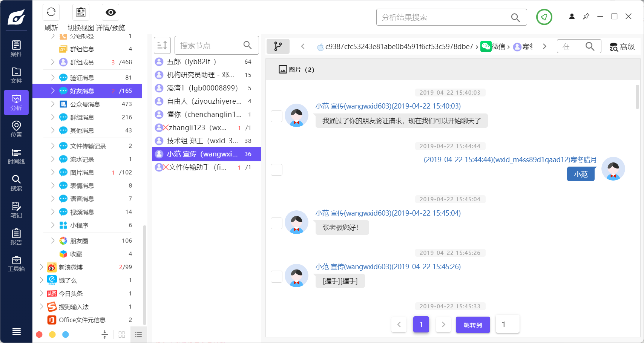Click the 工具箱 toolbox sidebar icon
Viewport: 644px width, 343px height.
(16, 262)
